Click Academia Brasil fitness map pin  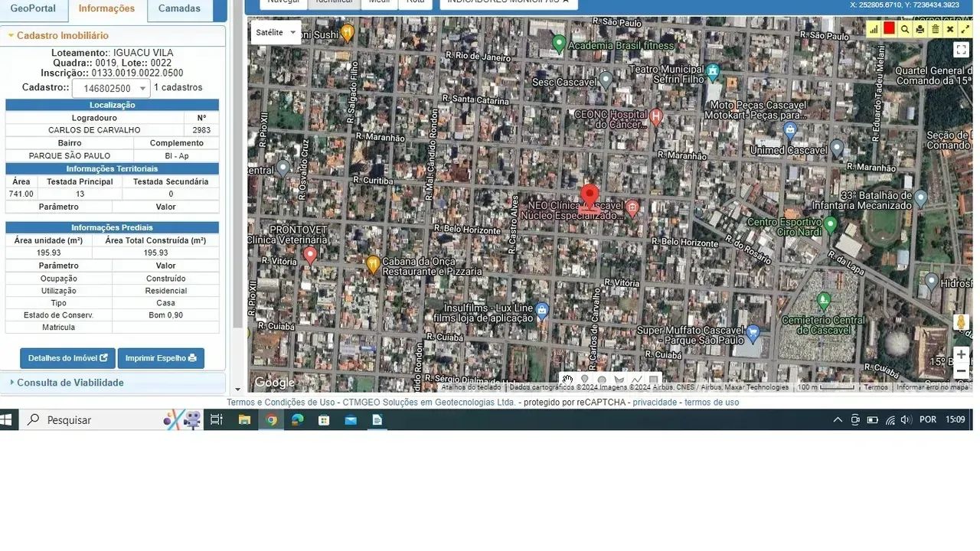(559, 44)
